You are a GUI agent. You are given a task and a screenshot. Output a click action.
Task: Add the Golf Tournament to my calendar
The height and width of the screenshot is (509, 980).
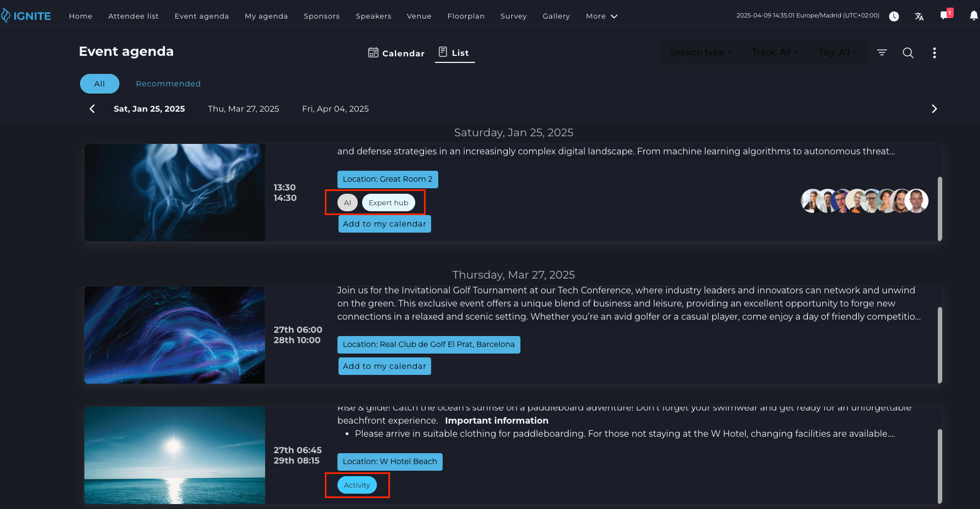(384, 366)
